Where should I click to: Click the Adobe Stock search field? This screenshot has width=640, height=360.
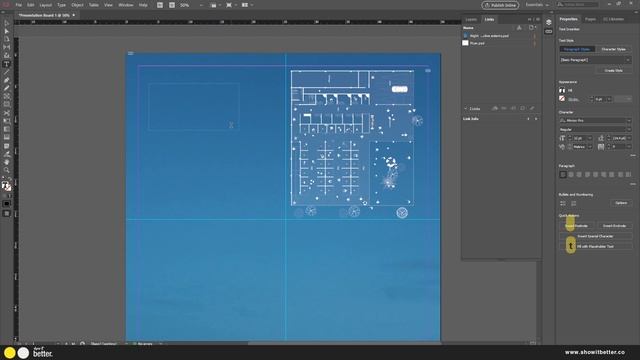click(578, 5)
